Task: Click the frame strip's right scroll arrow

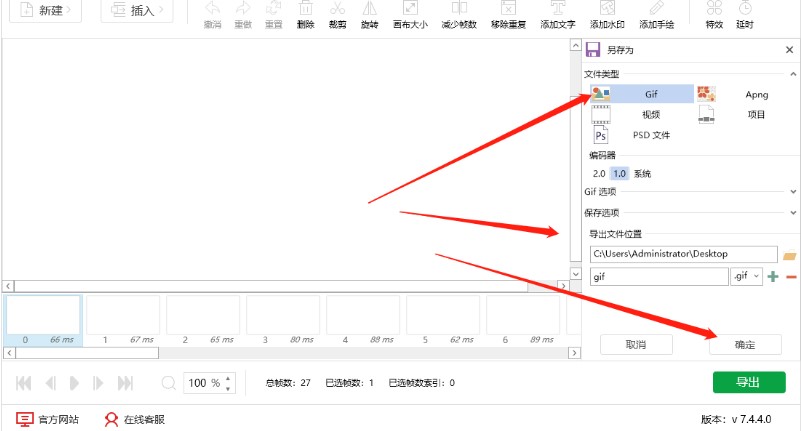Action: coord(574,352)
